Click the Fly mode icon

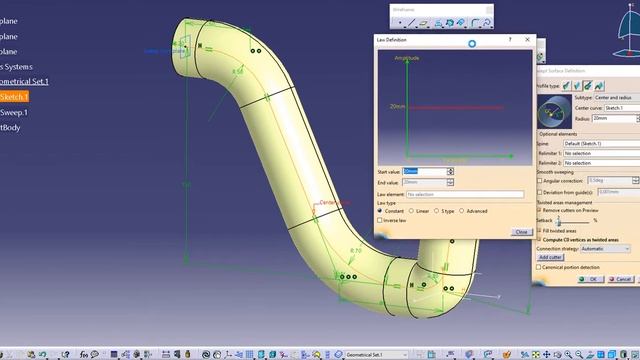(x=525, y=354)
